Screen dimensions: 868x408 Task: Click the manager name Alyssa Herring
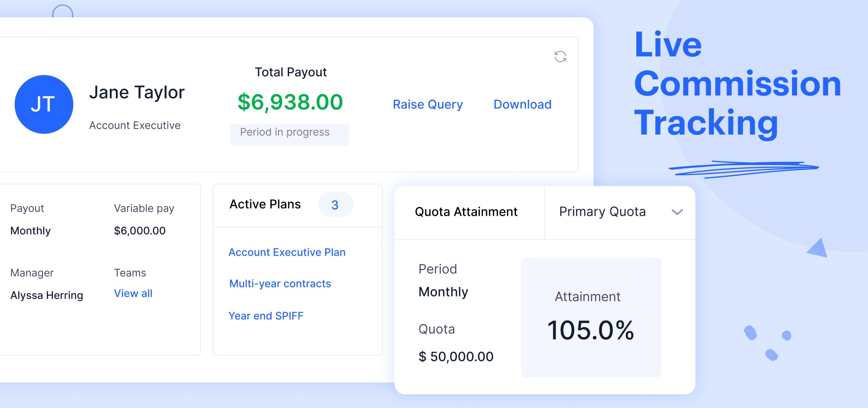tap(46, 295)
